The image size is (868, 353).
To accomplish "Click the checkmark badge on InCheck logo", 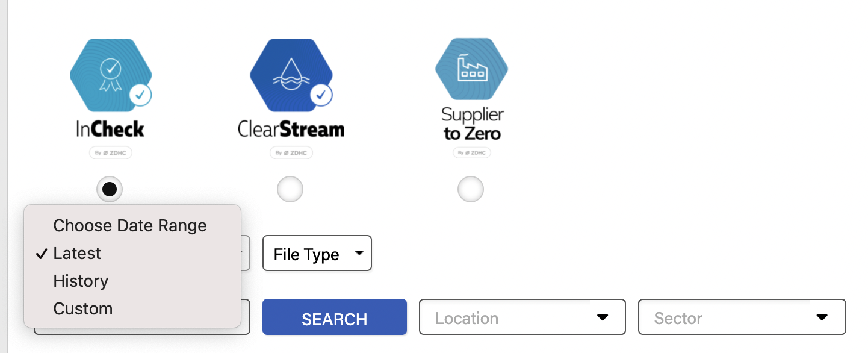I will point(140,95).
